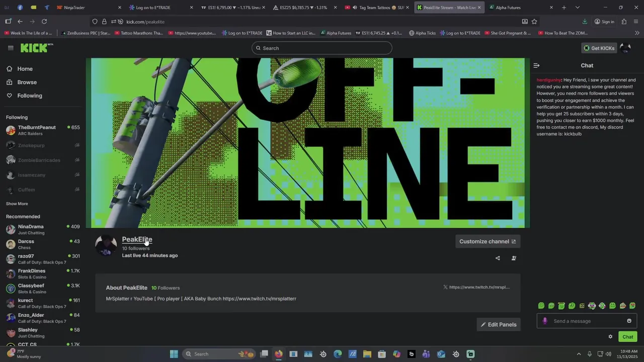Select the first green emote
The width and height of the screenshot is (644, 362).
coord(541,306)
